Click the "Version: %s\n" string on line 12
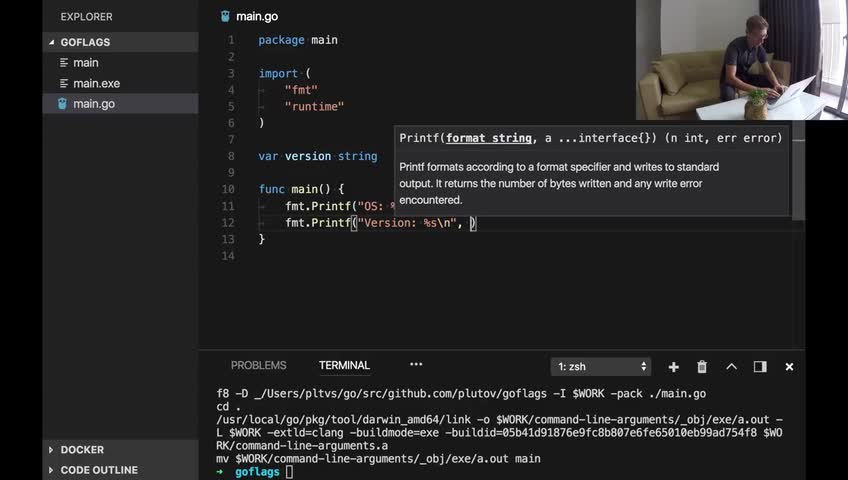848x480 pixels. tap(407, 223)
